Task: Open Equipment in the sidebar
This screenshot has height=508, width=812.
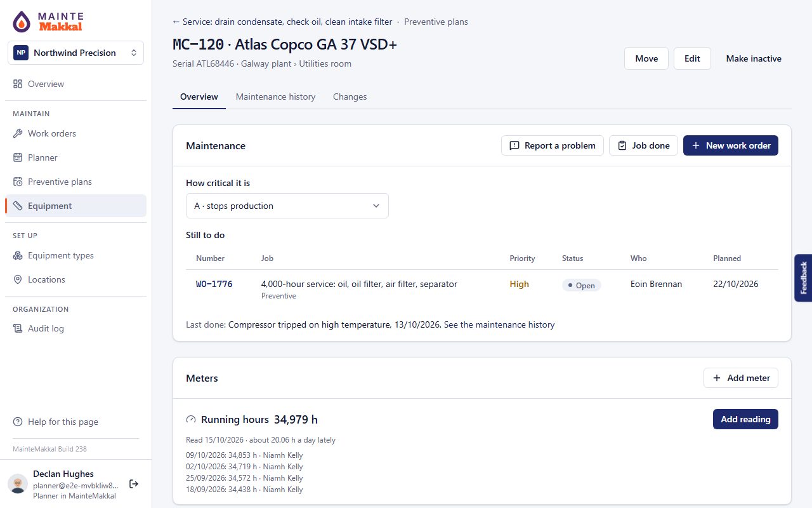Action: [x=76, y=206]
